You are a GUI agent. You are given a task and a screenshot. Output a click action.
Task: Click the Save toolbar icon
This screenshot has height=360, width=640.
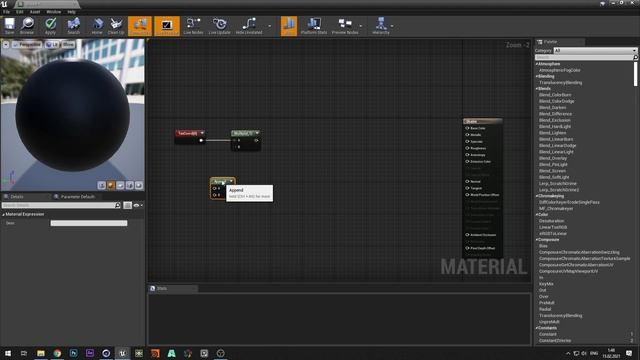coord(9,26)
